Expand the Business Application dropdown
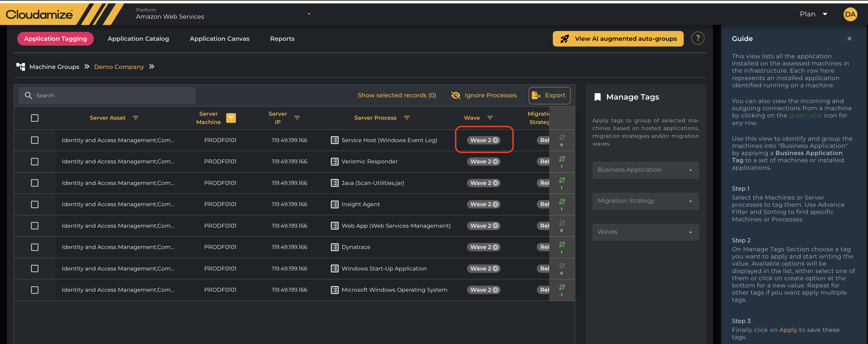868x344 pixels. (x=645, y=170)
